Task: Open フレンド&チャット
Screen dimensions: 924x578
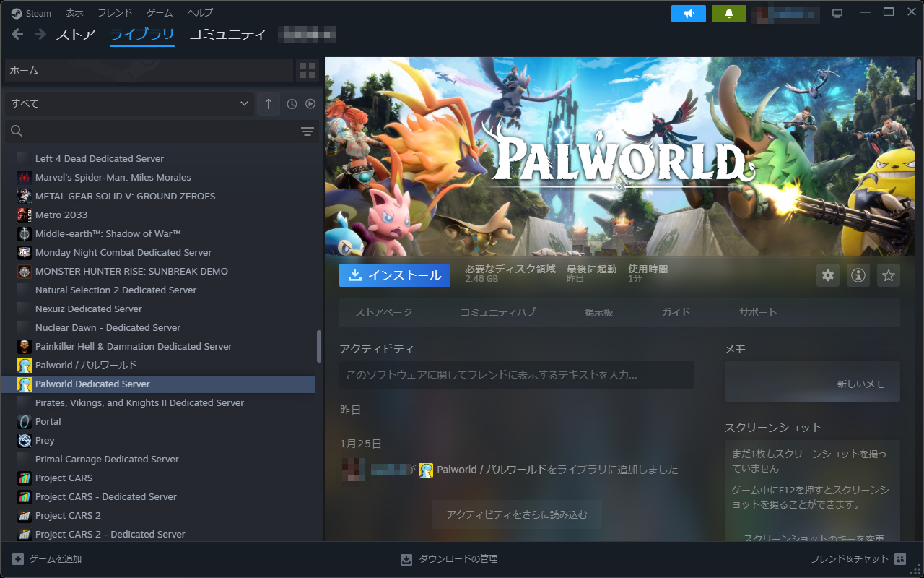Action: click(x=858, y=559)
